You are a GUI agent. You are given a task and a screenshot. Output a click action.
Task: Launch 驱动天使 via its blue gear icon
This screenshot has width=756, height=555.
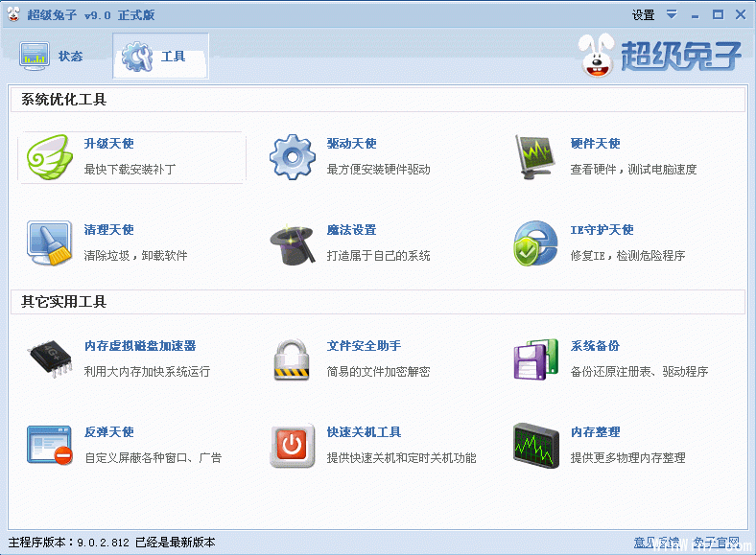click(x=293, y=157)
